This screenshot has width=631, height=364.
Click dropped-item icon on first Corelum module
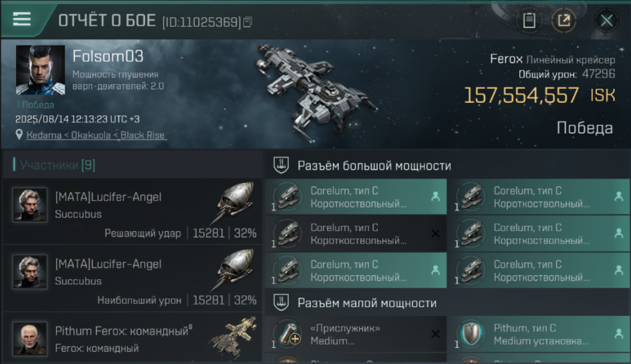click(435, 197)
